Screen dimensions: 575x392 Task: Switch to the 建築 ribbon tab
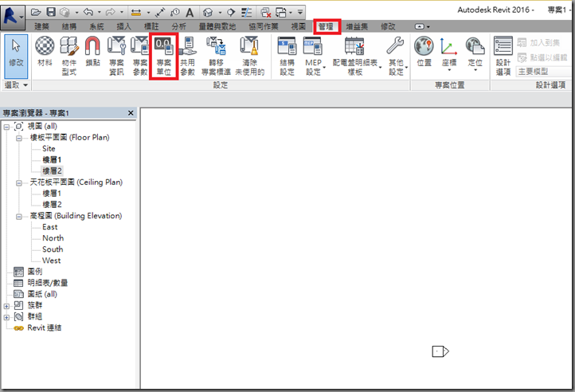point(41,26)
